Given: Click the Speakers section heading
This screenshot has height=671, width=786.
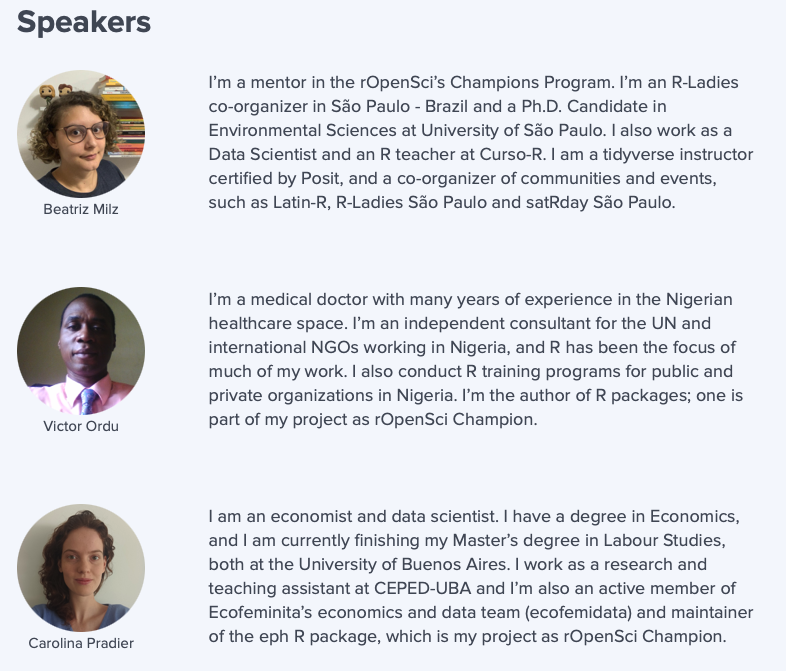Looking at the screenshot, I should click(84, 22).
